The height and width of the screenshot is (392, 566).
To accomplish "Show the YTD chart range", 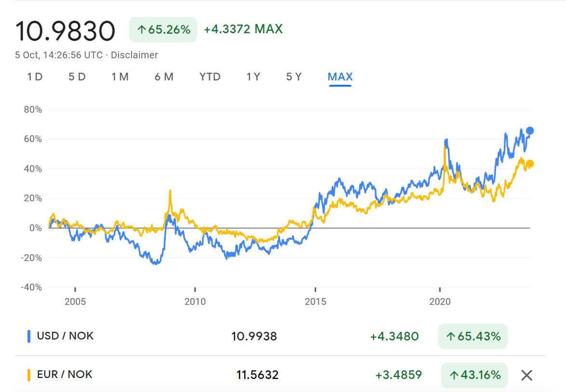I will pos(210,77).
